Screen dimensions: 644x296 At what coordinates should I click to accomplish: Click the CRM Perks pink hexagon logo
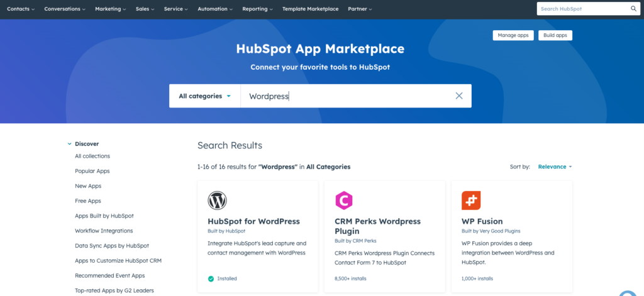(x=344, y=200)
